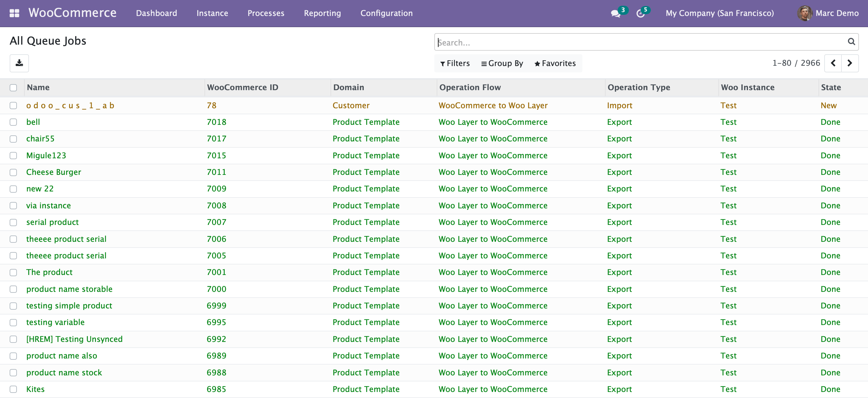Open the chair55 queue job record
The width and height of the screenshot is (868, 398).
[40, 138]
